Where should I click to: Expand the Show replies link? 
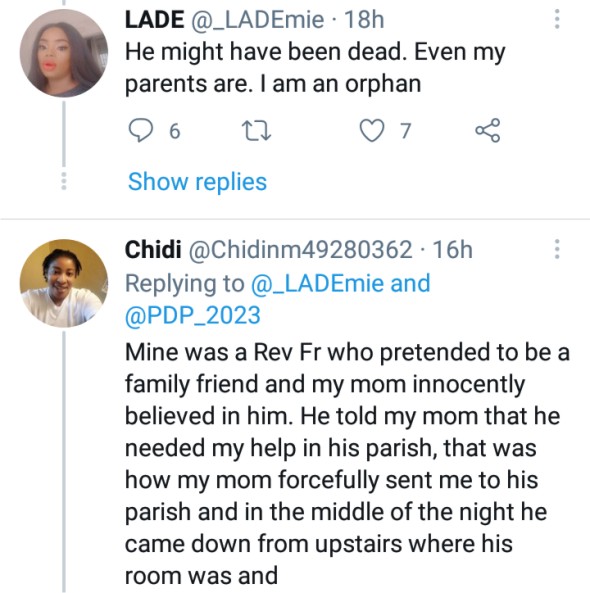pyautogui.click(x=197, y=182)
